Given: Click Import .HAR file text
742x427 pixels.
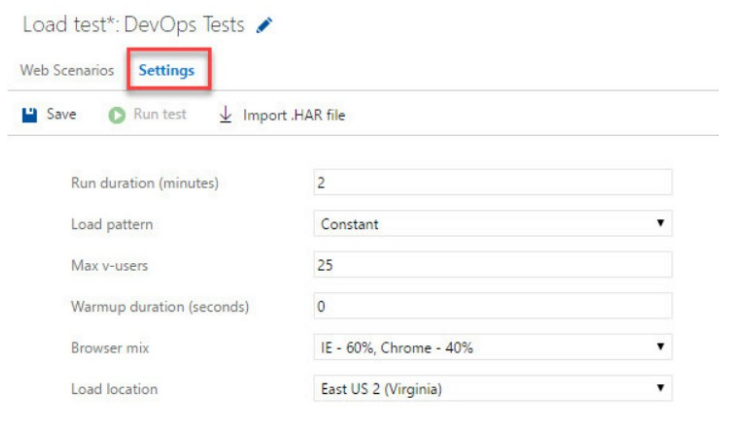Looking at the screenshot, I should 294,115.
